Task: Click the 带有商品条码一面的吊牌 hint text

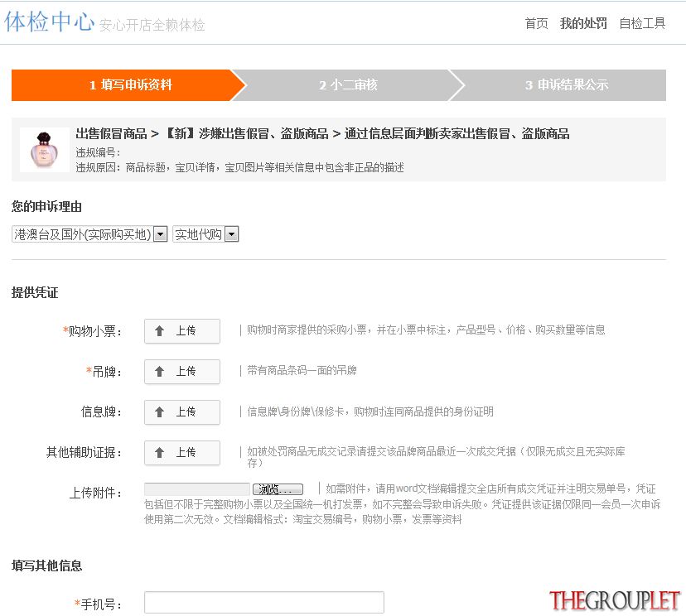Action: click(x=302, y=371)
